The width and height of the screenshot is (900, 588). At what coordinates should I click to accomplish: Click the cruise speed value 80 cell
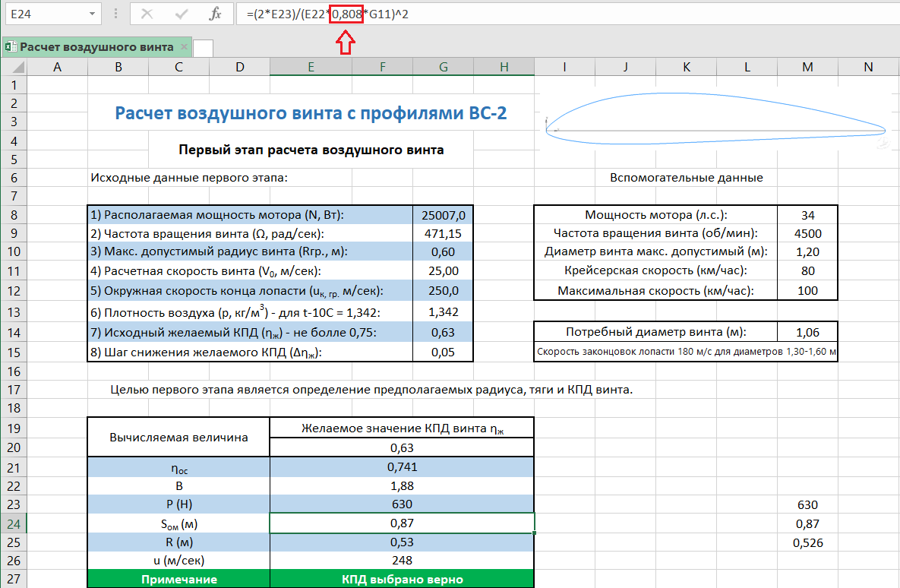click(x=807, y=271)
